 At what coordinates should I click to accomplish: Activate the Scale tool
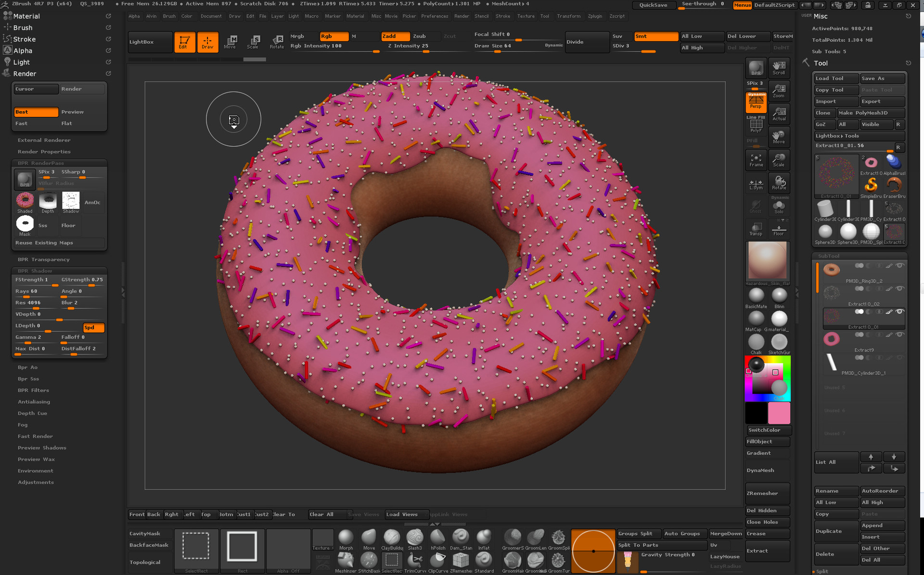pyautogui.click(x=254, y=42)
